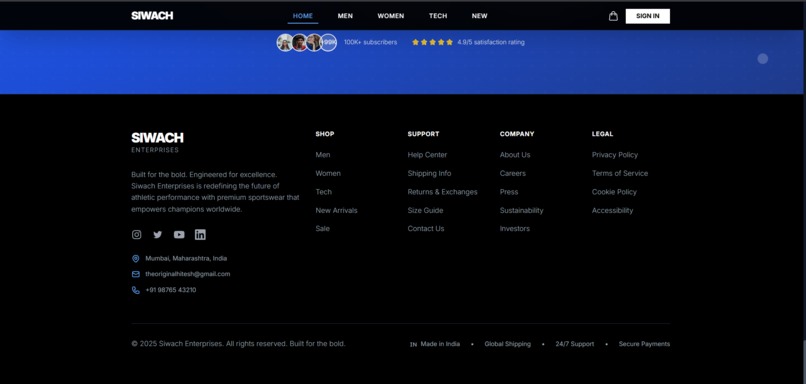
Task: Open the LinkedIn icon in footer
Action: 200,234
